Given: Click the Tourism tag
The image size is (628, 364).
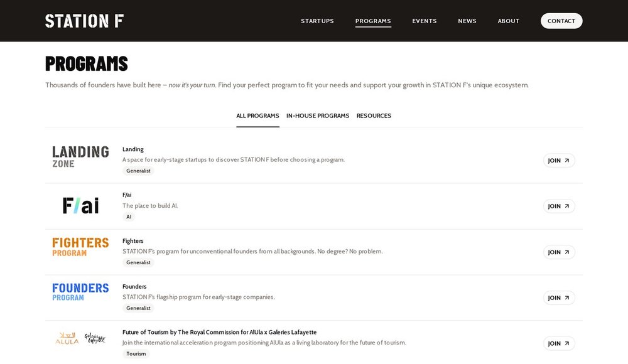Looking at the screenshot, I should coord(136,354).
